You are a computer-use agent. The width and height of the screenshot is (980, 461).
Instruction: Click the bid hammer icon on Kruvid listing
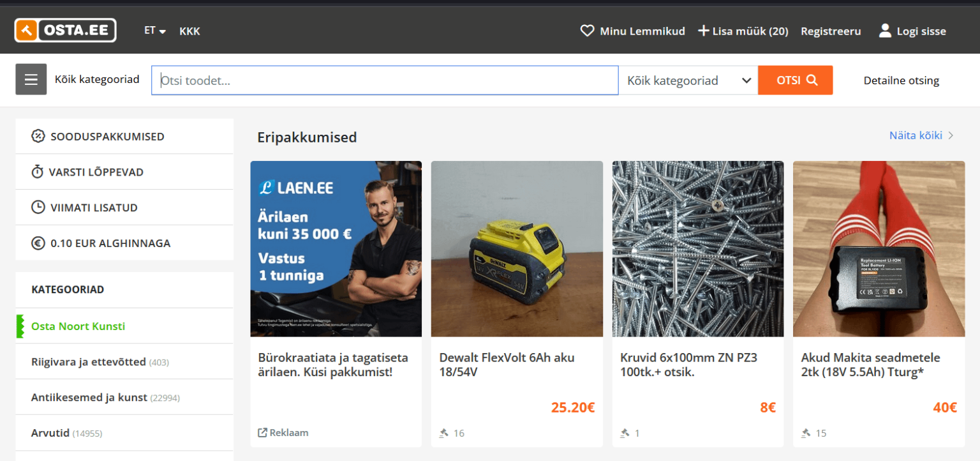(625, 433)
